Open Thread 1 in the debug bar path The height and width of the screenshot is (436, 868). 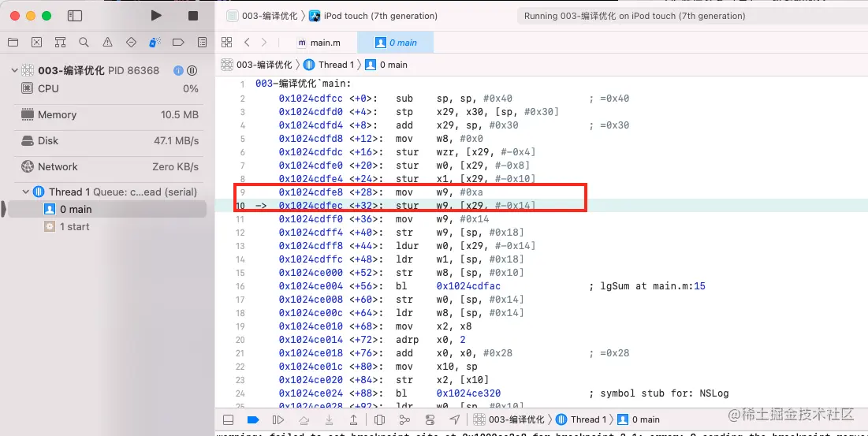click(581, 419)
